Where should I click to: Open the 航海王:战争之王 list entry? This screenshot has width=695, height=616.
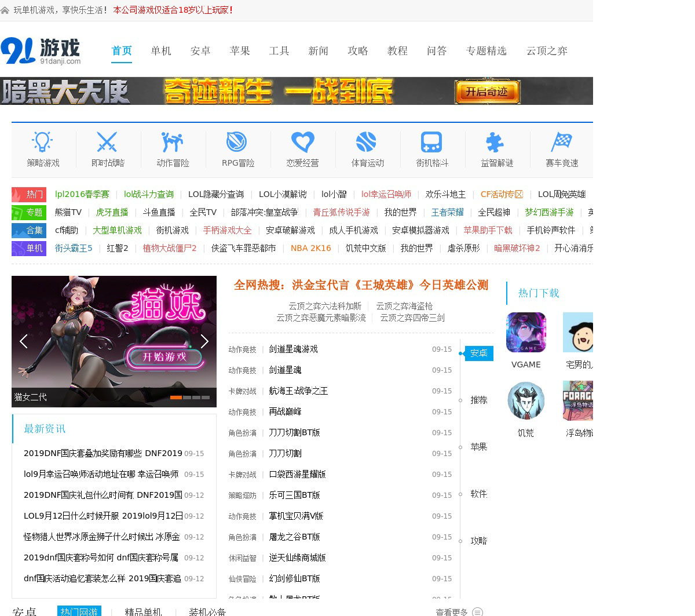click(x=298, y=391)
